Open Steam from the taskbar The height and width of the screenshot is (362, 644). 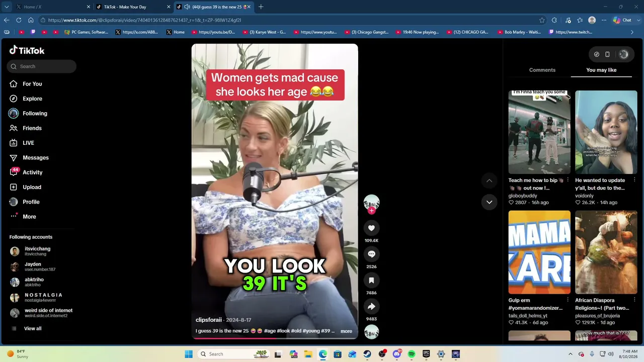tap(367, 354)
